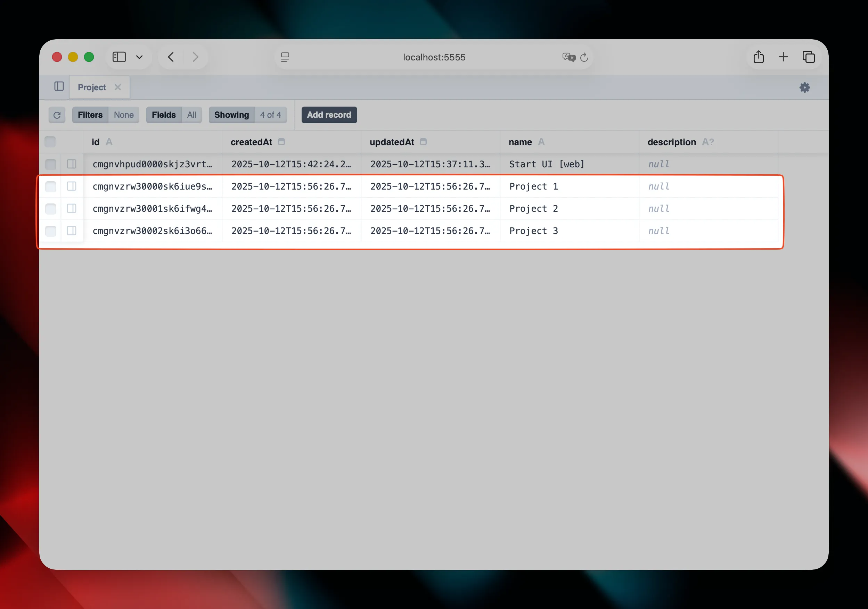Screen dimensions: 868x609
Task: Reload page using address bar reload icon
Action: pyautogui.click(x=584, y=57)
